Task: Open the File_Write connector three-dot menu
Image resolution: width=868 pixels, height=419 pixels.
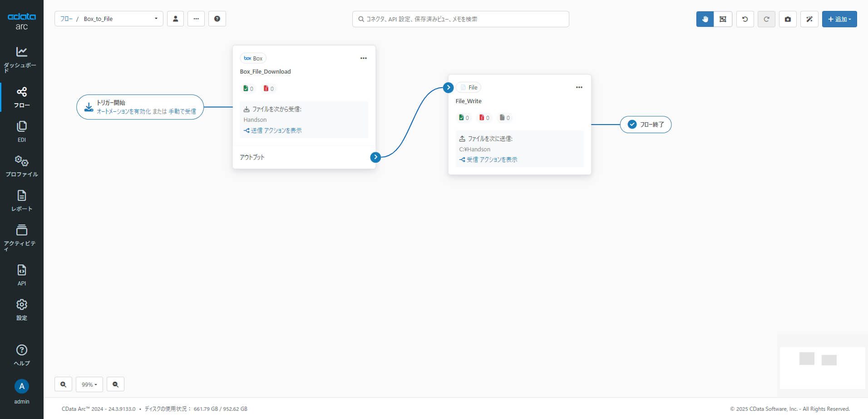Action: [579, 87]
